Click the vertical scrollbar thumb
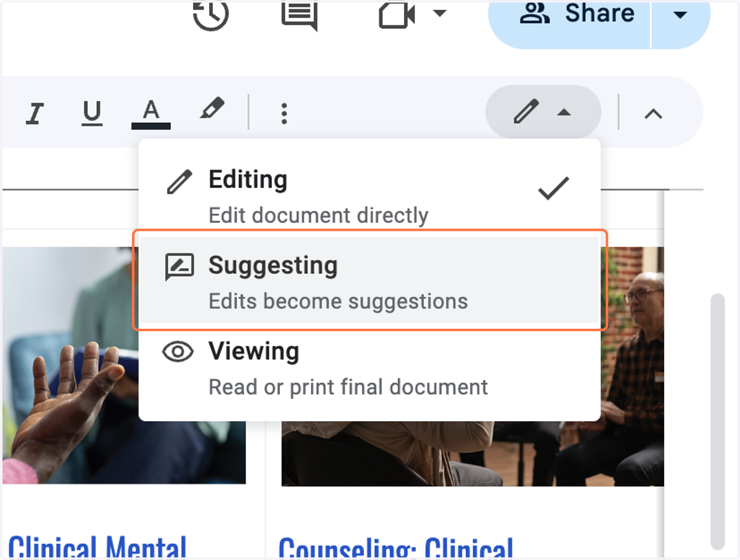740x560 pixels. (x=717, y=421)
